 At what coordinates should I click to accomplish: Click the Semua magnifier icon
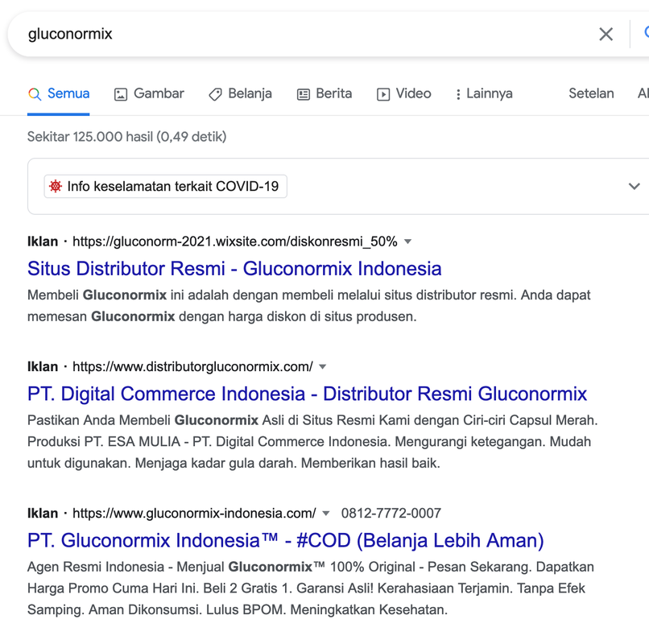[35, 94]
